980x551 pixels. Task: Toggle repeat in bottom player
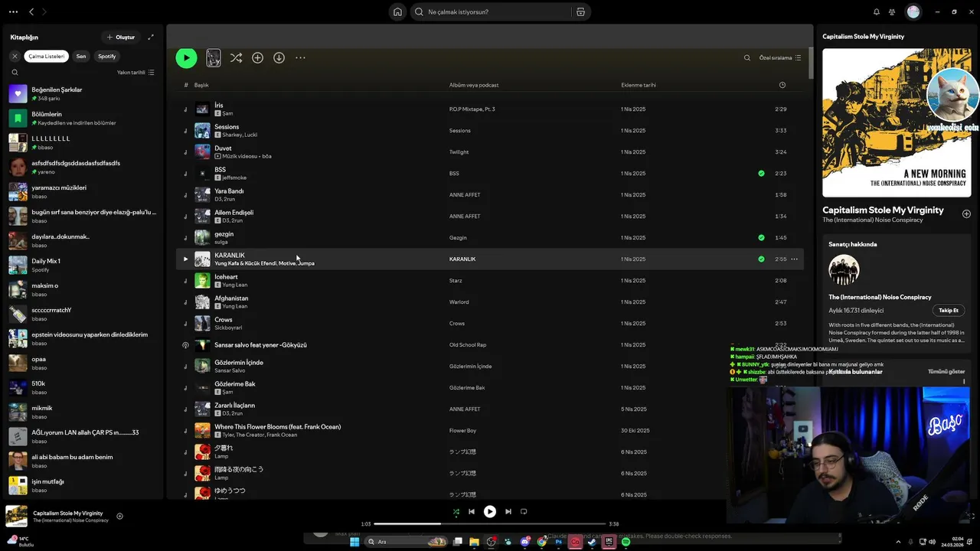coord(524,511)
